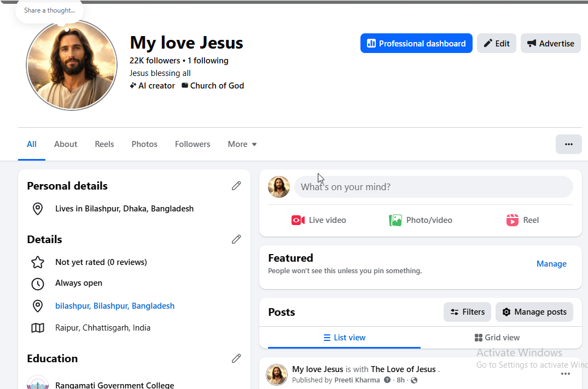
Task: Open My love Jesus post author link
Action: (x=318, y=369)
